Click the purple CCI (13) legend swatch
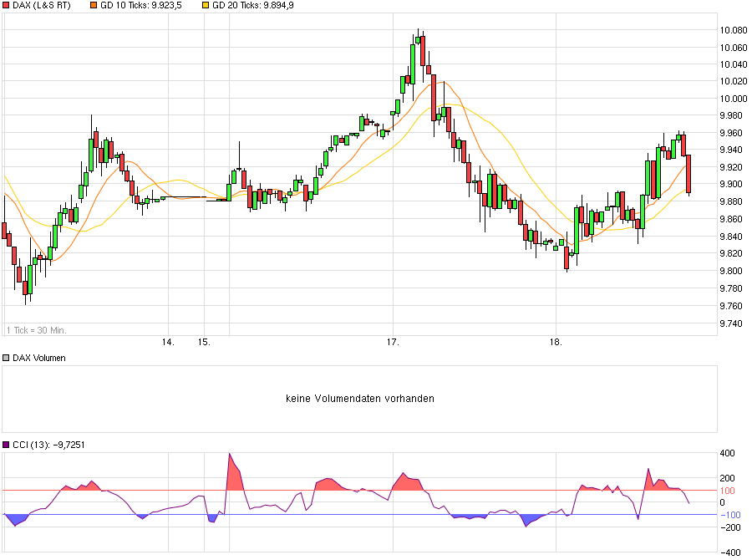The image size is (752, 560). point(6,445)
